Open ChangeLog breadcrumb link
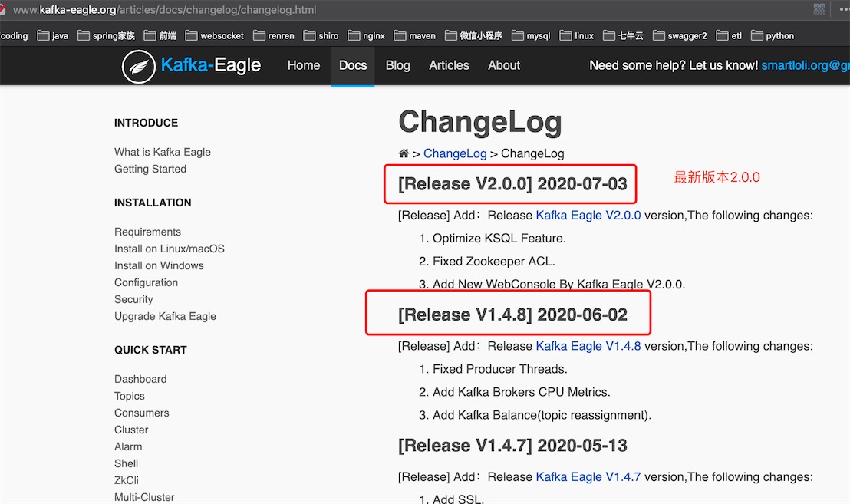This screenshot has height=504, width=850. coord(455,153)
